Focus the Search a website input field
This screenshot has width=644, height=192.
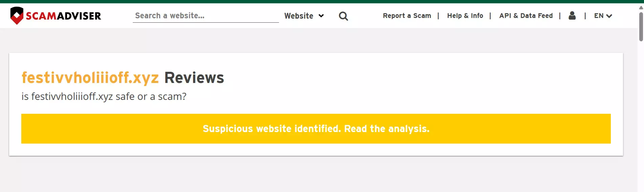[x=205, y=16]
